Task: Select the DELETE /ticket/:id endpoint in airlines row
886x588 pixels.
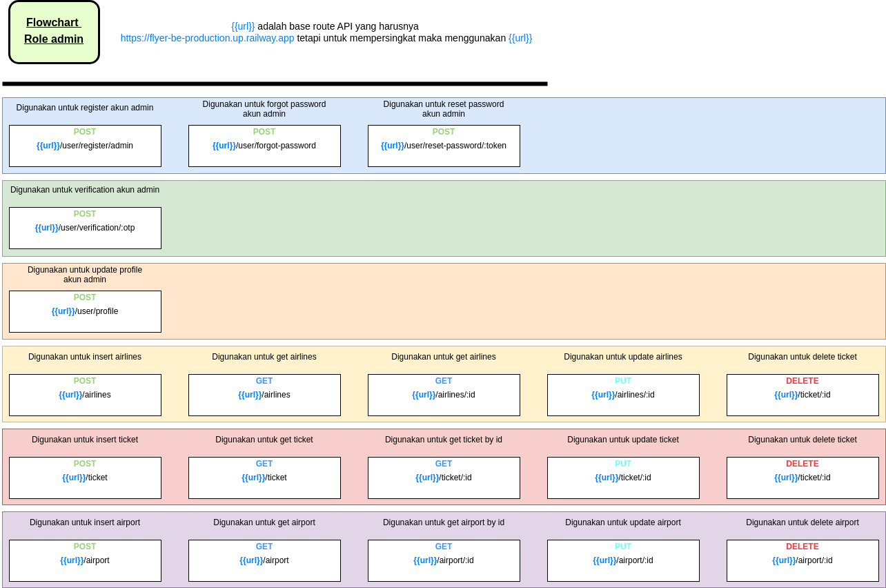Action: (x=803, y=395)
